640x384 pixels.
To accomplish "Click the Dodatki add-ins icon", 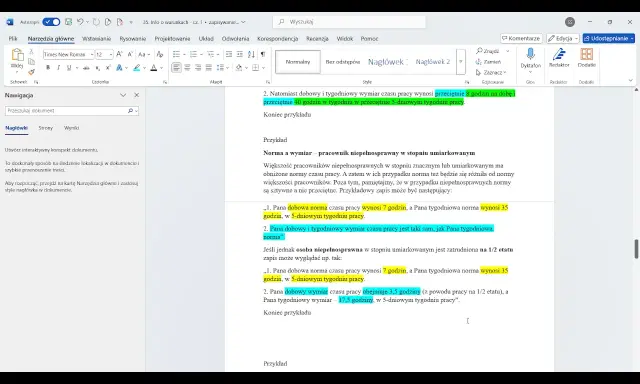I will pos(587,54).
